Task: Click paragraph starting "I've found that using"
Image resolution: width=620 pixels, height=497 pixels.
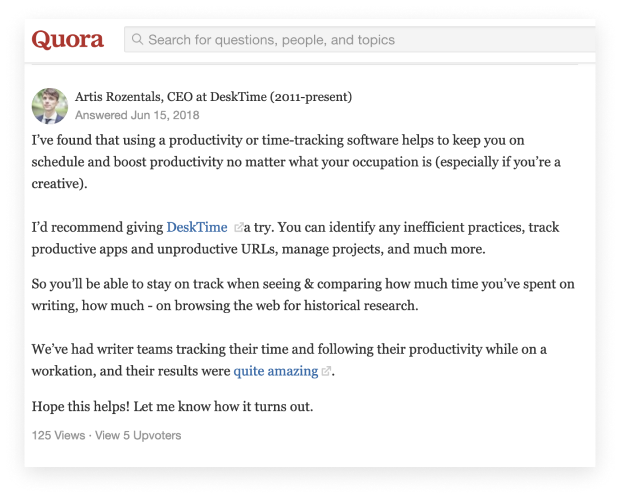Action: (296, 162)
